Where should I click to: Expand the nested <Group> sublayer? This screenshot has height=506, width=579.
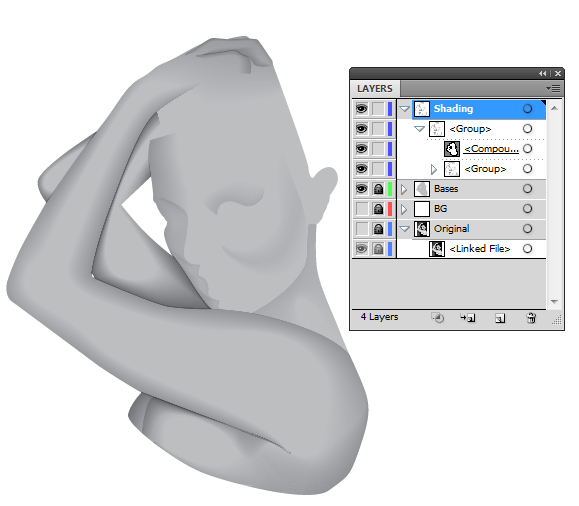434,169
